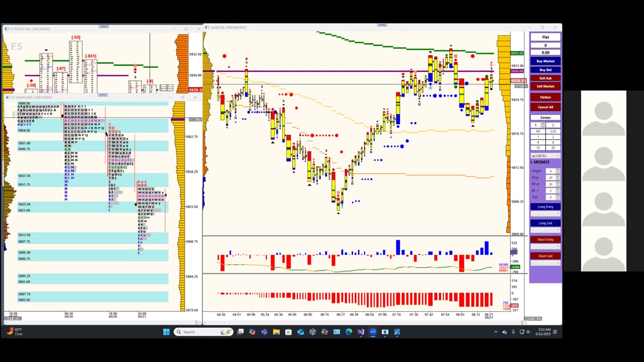Click the 5912.50 level in profile chart
The width and height of the screenshot is (644, 362).
(x=24, y=235)
